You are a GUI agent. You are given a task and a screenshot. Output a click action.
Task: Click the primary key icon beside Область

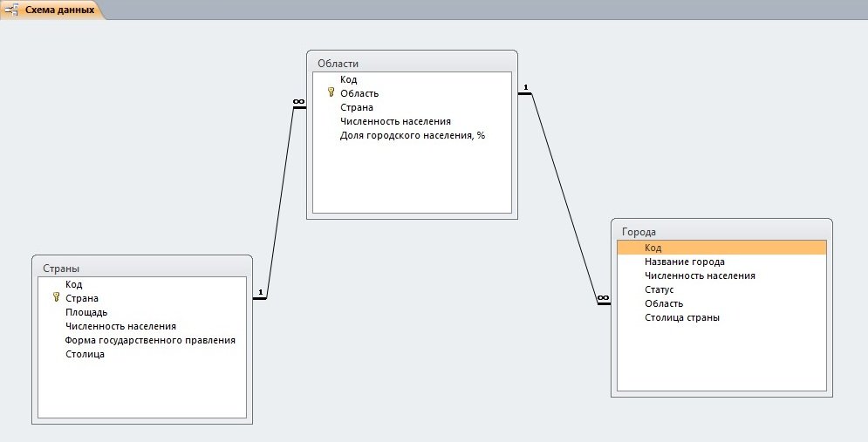click(x=331, y=92)
